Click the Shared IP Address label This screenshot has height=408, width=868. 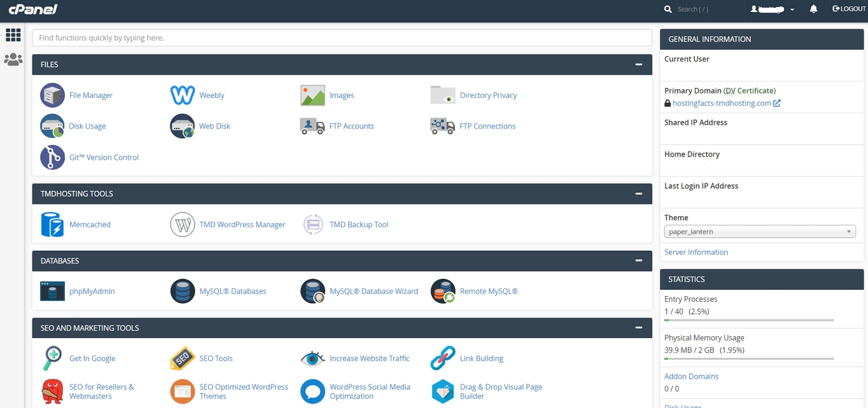click(x=696, y=122)
